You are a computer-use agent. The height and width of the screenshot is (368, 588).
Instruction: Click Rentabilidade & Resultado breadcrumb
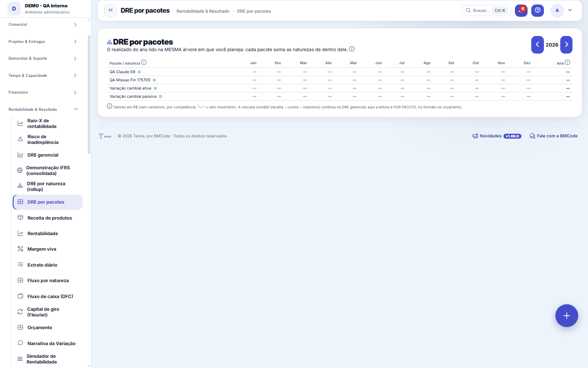(203, 11)
